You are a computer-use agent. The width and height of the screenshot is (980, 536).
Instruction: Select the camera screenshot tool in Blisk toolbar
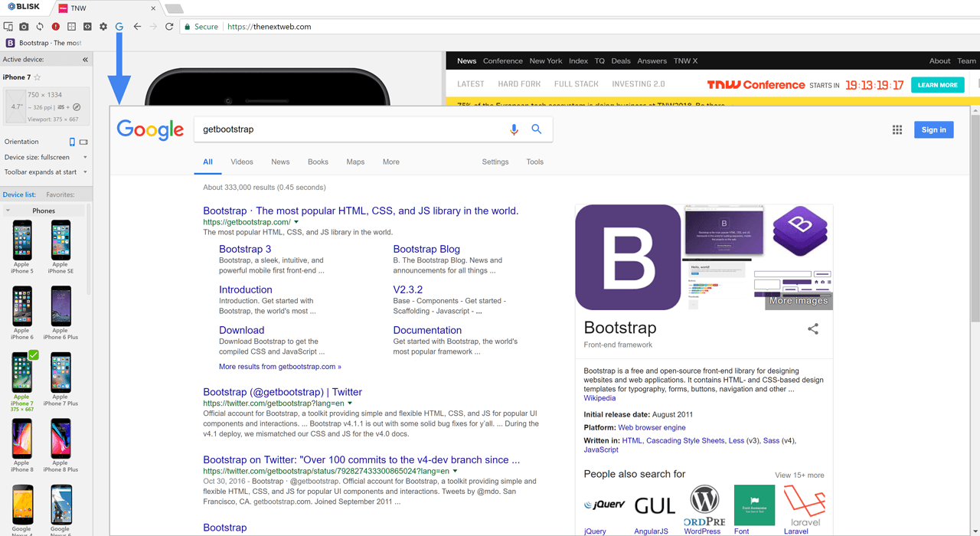(24, 25)
